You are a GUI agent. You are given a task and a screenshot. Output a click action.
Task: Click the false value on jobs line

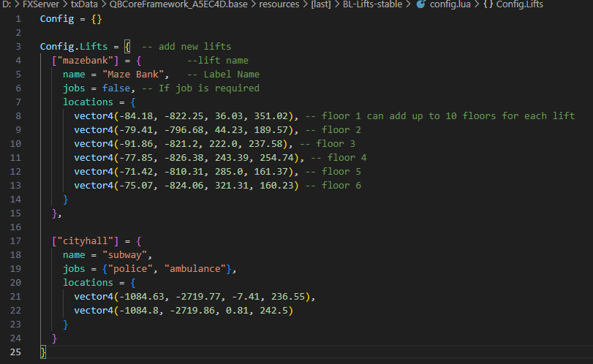116,88
